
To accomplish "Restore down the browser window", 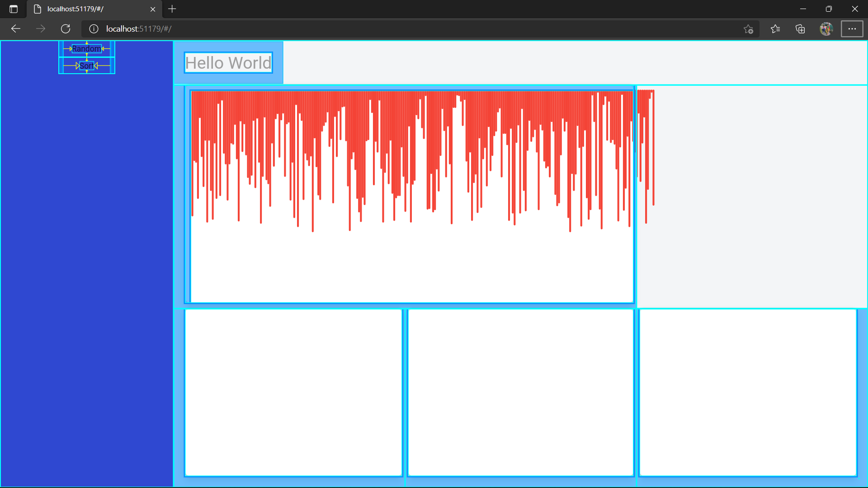I will click(x=829, y=9).
